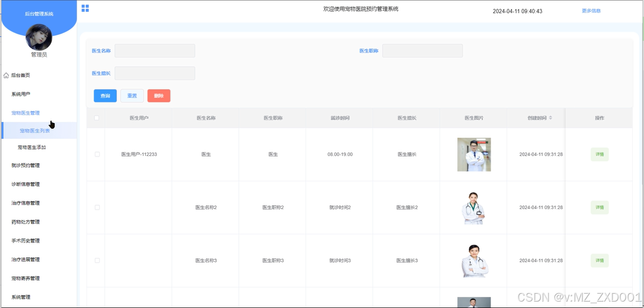
Task: Check the box for 医生名称3 row
Action: pyautogui.click(x=97, y=260)
